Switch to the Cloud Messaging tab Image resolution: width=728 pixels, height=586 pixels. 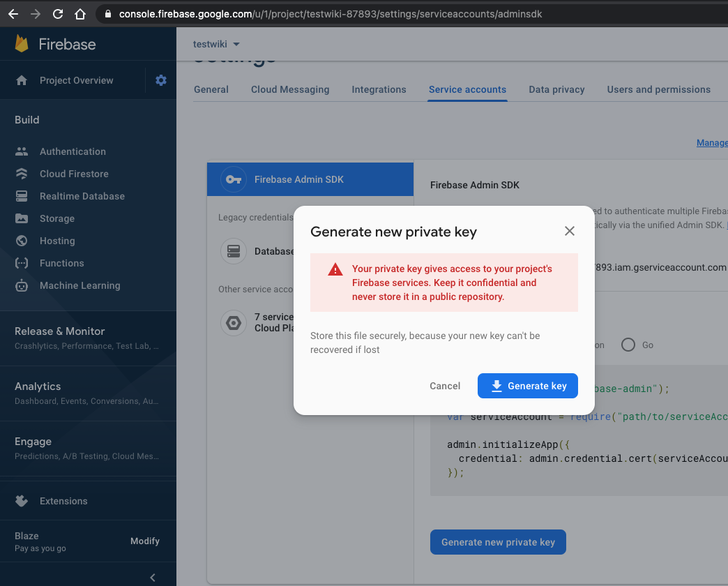click(x=289, y=89)
